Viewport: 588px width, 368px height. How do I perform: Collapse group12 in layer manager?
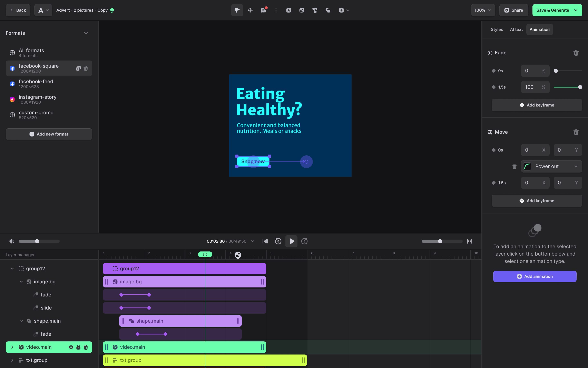[x=12, y=269]
